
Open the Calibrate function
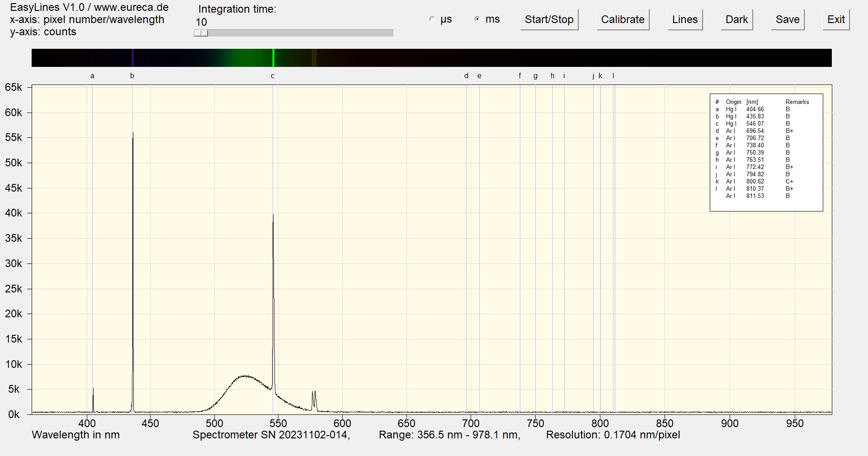[x=623, y=20]
